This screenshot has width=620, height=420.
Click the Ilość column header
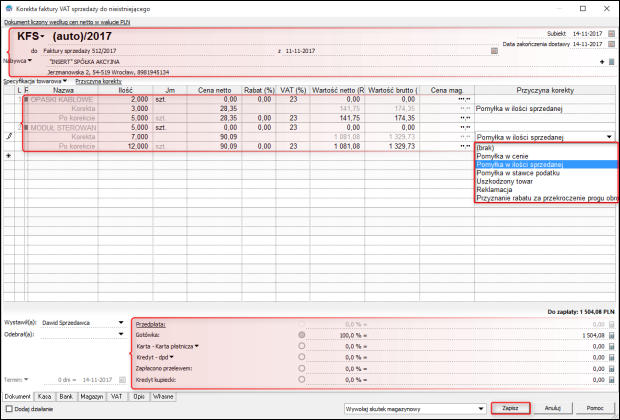(125, 90)
